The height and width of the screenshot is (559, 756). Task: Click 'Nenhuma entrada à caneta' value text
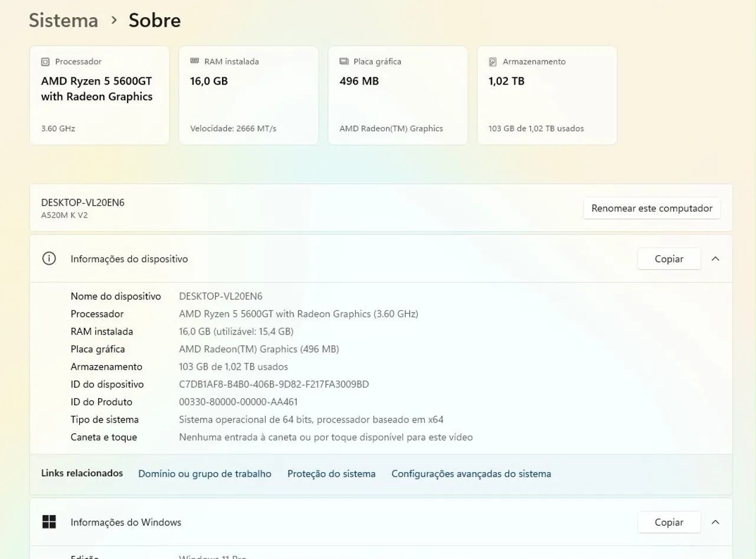click(326, 437)
